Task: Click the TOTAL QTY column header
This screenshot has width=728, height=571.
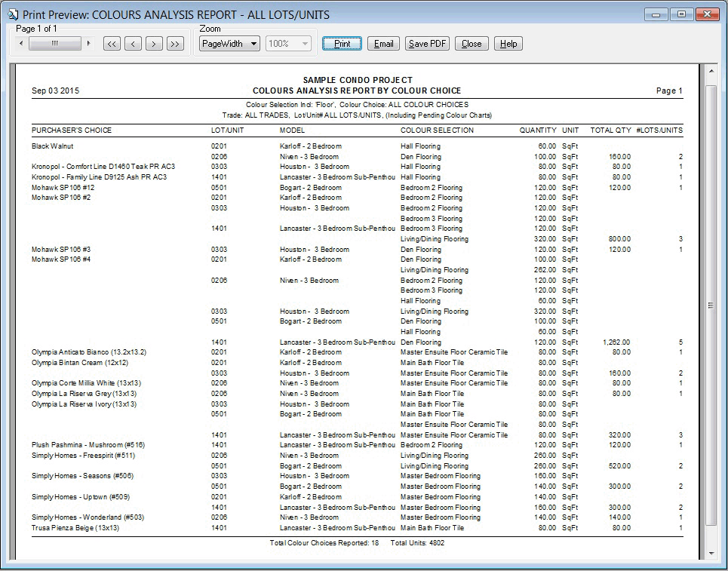Action: (610, 130)
